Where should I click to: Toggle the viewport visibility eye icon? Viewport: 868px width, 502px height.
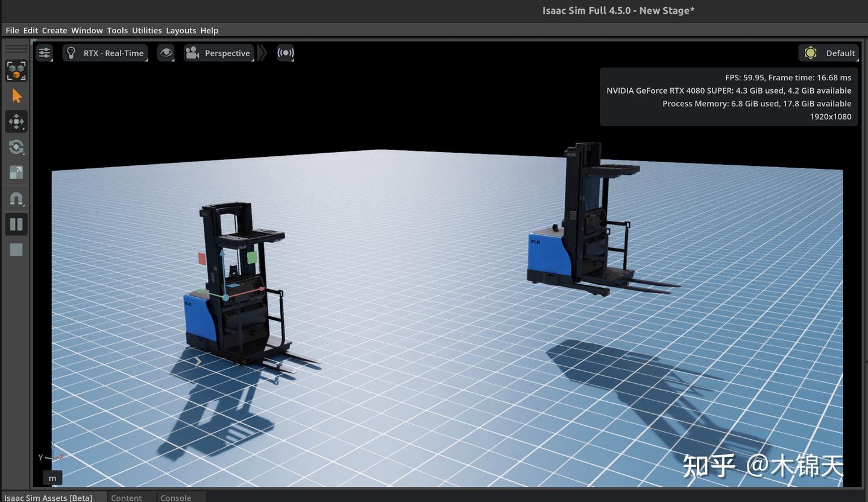[x=166, y=52]
